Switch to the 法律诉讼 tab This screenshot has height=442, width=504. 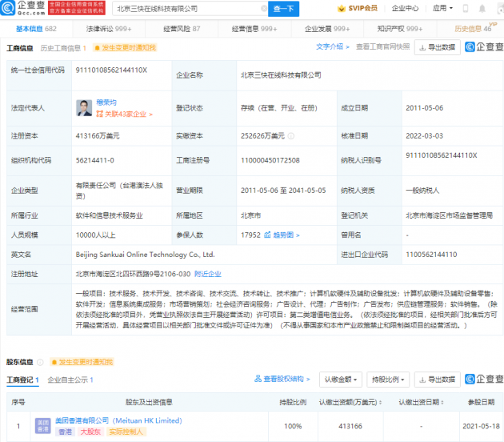[x=109, y=29]
